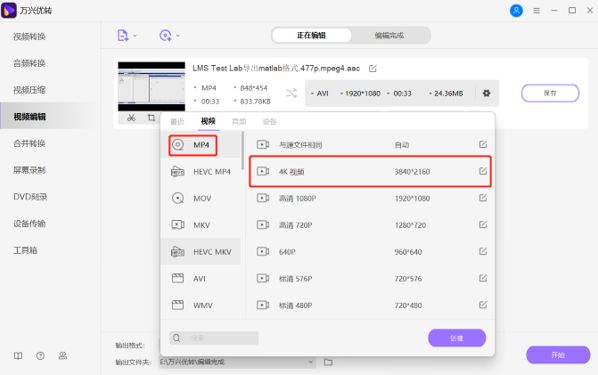Choose the 高清 720P preset
The image size is (598, 375).
(x=370, y=225)
